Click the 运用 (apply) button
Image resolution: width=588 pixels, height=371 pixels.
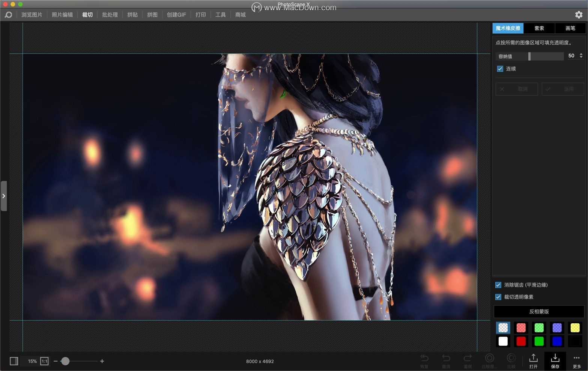[x=563, y=89]
